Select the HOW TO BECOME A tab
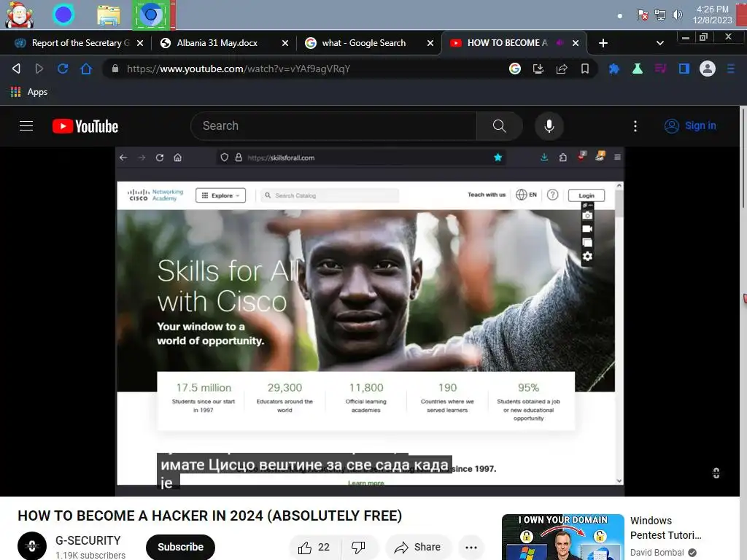The width and height of the screenshot is (747, 560). point(507,43)
